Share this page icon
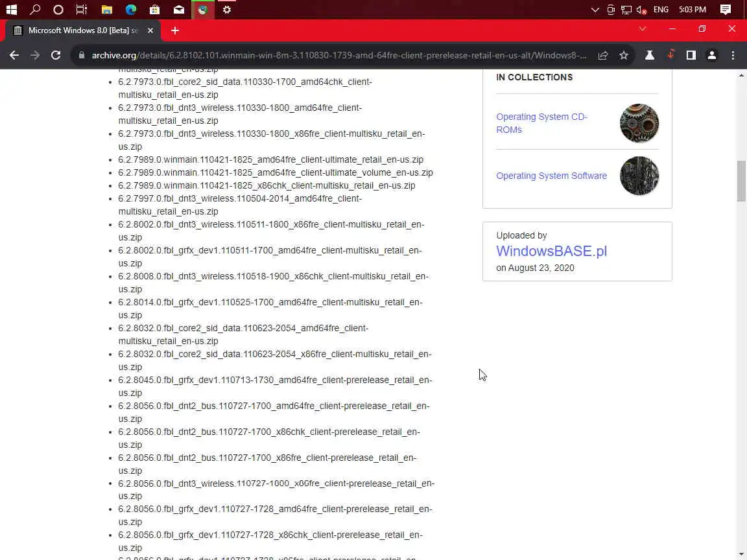 603,55
